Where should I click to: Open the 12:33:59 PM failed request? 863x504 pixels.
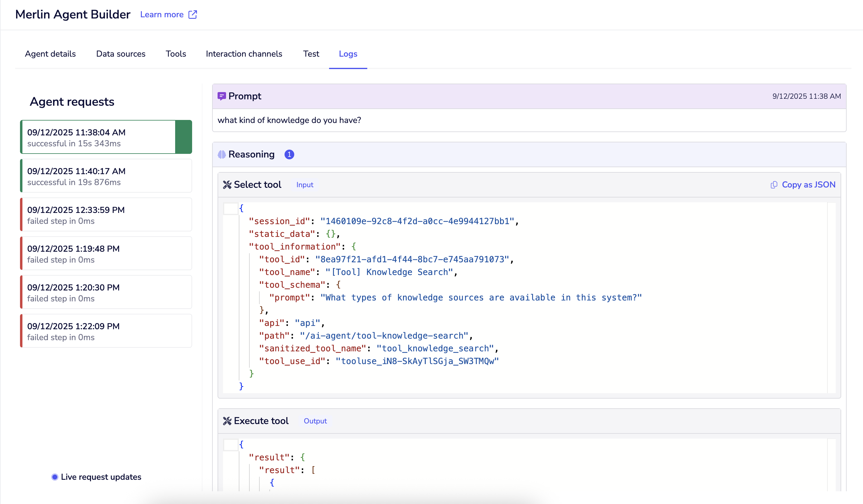(x=106, y=215)
